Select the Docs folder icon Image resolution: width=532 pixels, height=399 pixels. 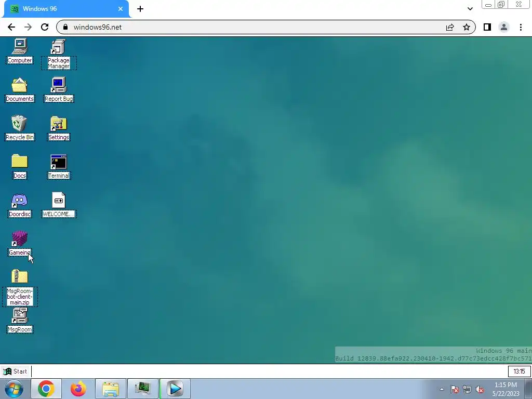20,167
